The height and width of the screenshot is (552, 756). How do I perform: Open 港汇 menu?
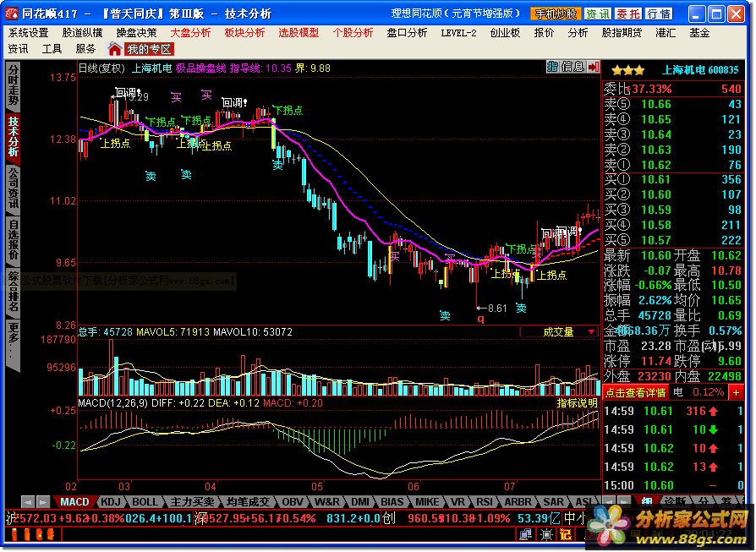tap(666, 33)
